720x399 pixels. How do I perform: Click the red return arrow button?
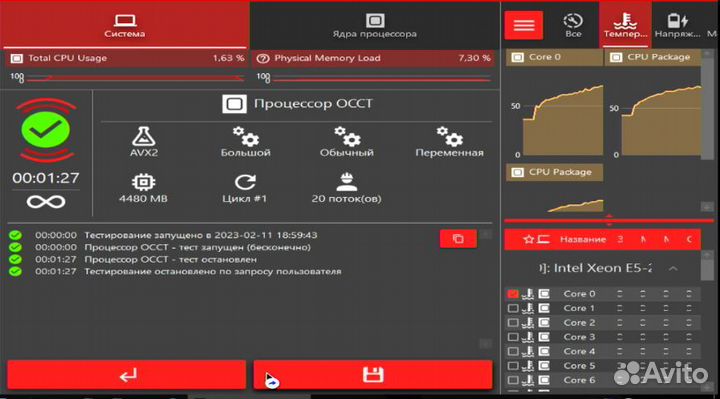(127, 375)
